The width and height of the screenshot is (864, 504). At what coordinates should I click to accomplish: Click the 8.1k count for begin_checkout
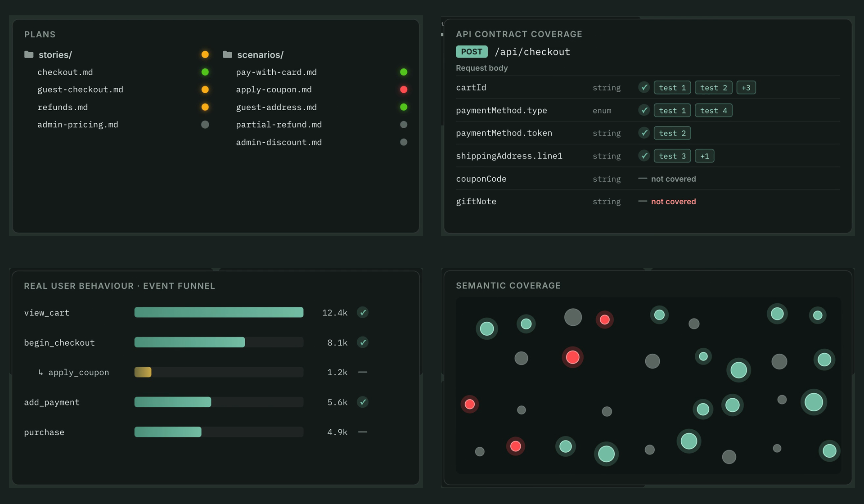click(x=337, y=342)
